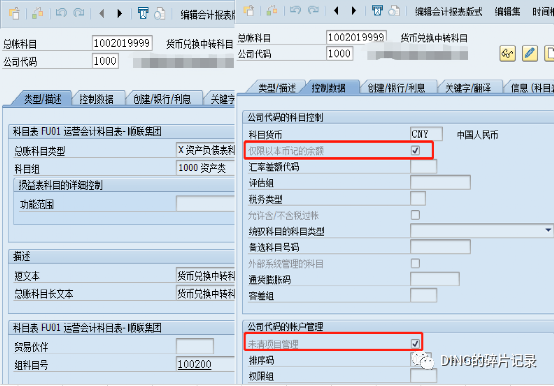Open 统驭科目的科目类型 dropdown arrow

[x=548, y=230]
